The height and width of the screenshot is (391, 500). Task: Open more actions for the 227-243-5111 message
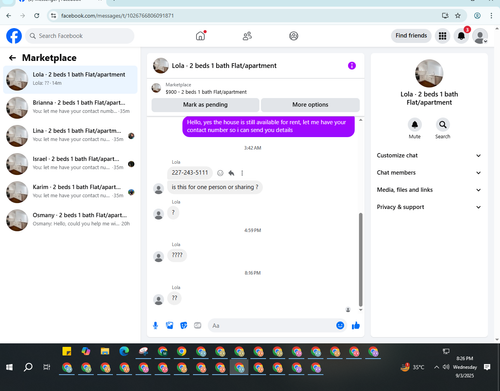tap(242, 173)
